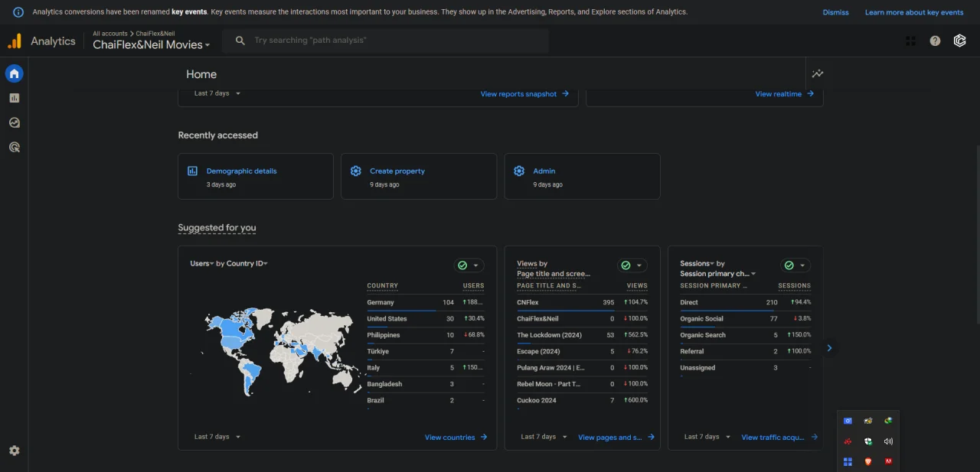Open the account avatar in header
Screen dimensions: 980x472
[959, 41]
